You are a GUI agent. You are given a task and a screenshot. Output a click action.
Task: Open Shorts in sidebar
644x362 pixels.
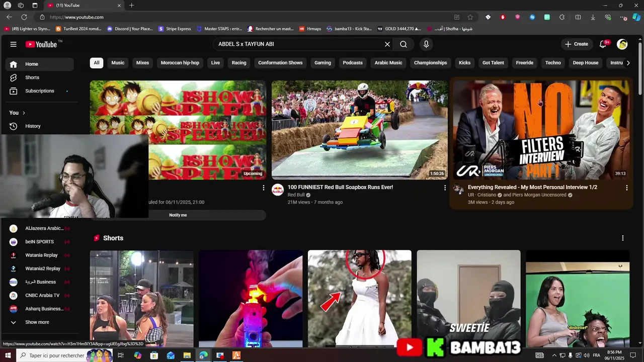pos(40,77)
